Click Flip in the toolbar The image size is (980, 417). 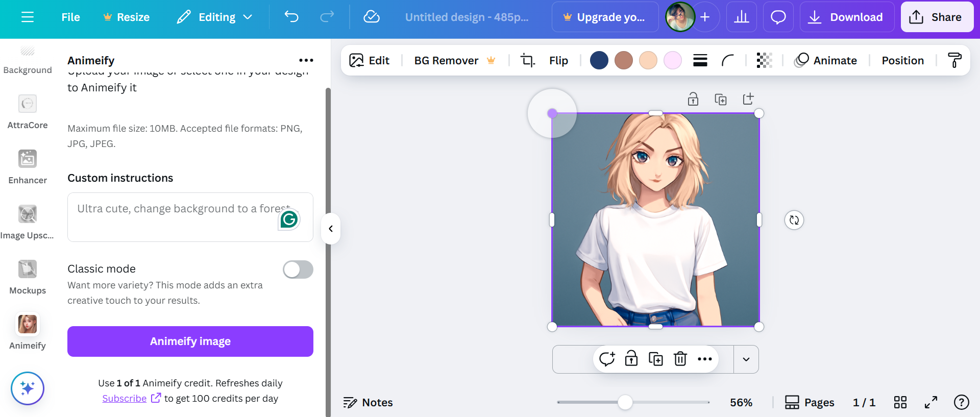[558, 60]
